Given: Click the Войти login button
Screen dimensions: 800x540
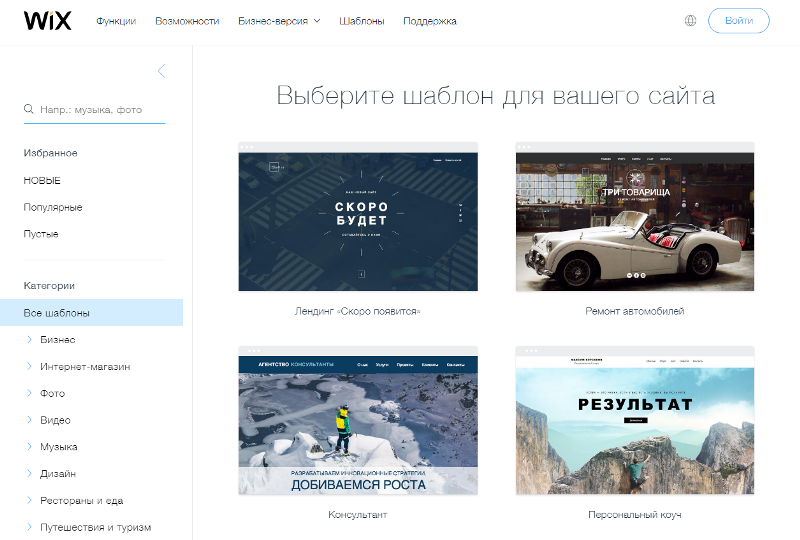Looking at the screenshot, I should point(738,21).
